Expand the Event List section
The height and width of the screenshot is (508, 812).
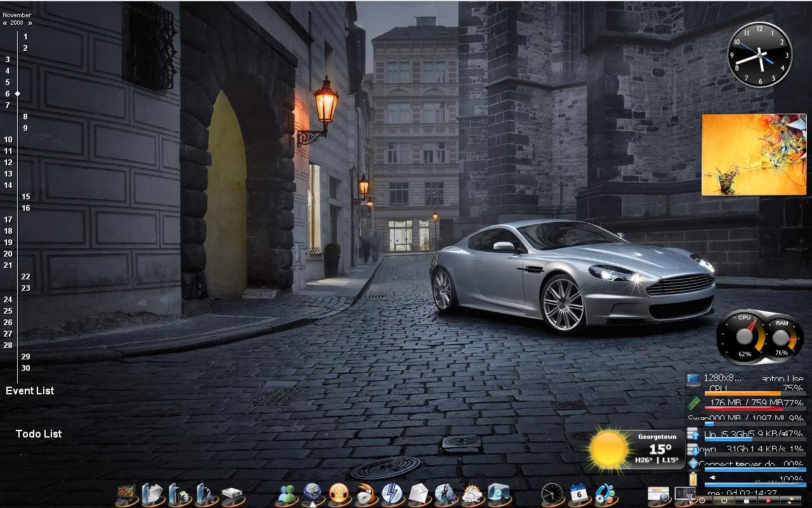(x=30, y=391)
